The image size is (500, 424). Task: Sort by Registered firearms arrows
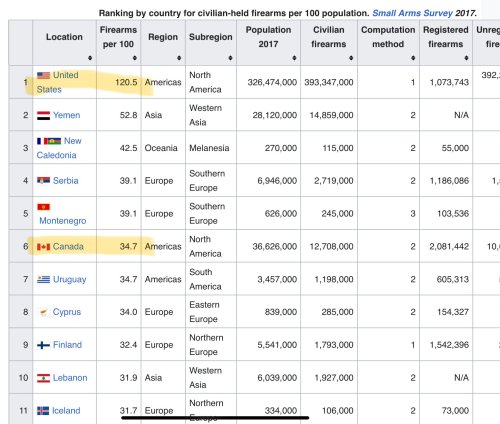coord(466,58)
